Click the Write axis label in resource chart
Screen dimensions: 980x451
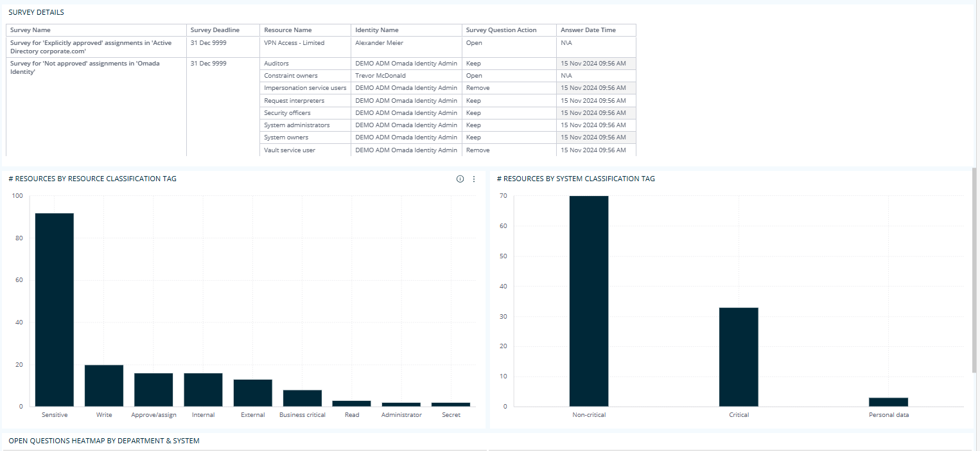pos(103,414)
